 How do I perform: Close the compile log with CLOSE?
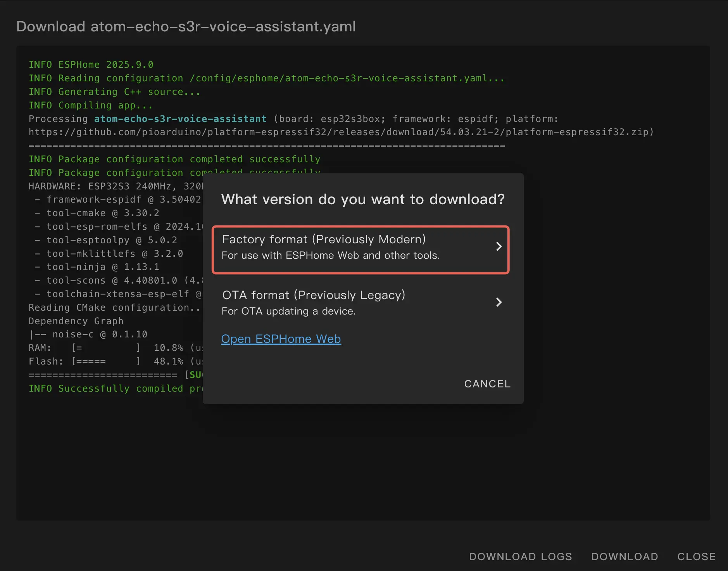click(x=696, y=557)
